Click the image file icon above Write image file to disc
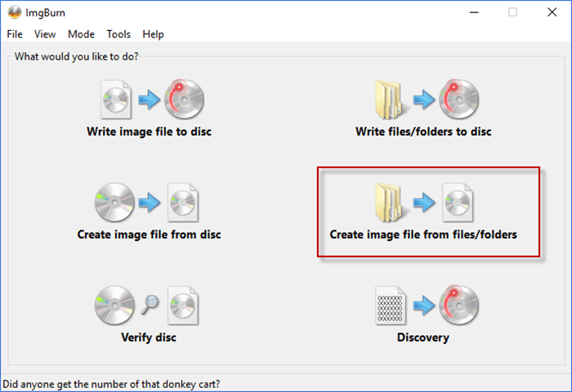Viewport: 572px width, 392px height. click(x=116, y=100)
